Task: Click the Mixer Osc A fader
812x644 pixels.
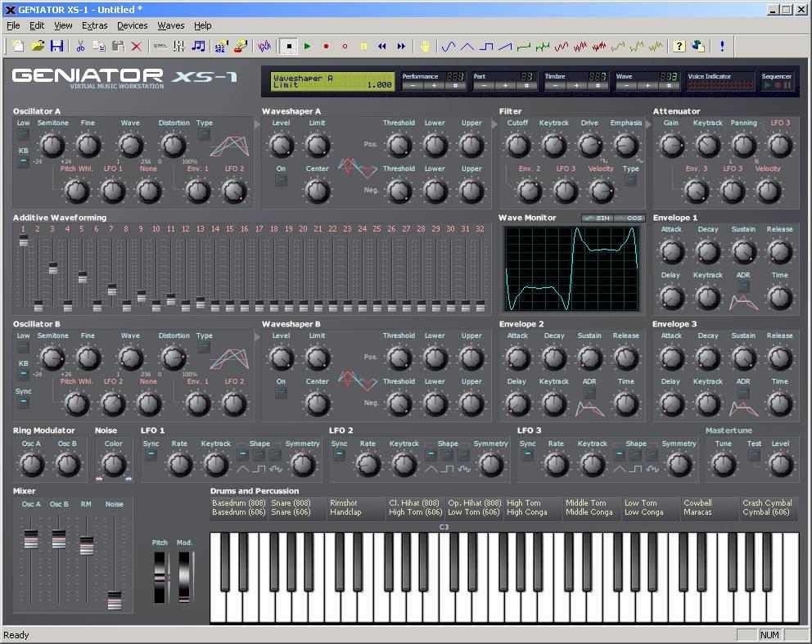Action: tap(31, 539)
